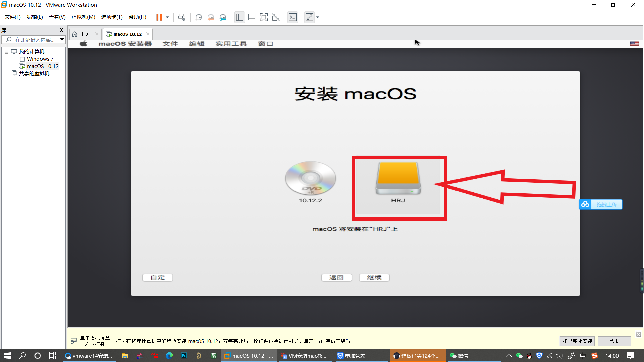Send Ctrl+Alt+Del to virtual machine

182,17
